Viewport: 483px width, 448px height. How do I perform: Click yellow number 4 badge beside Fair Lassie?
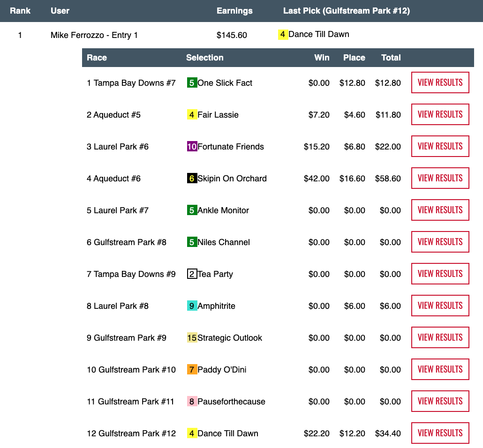pos(191,115)
